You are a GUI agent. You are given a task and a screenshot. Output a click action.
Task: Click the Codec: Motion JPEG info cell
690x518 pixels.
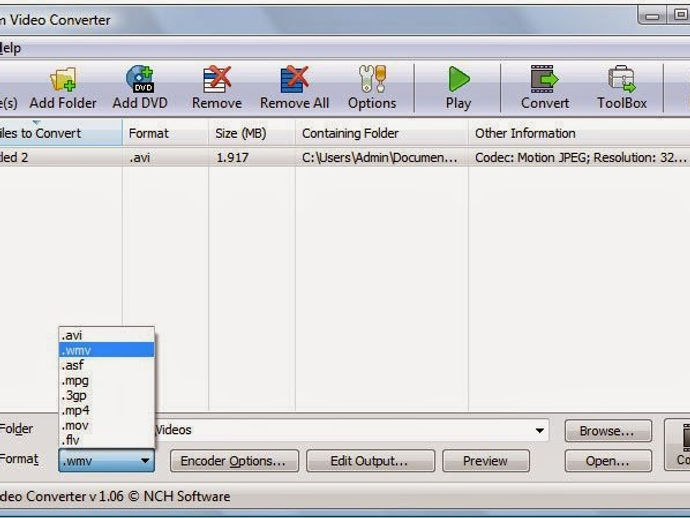(581, 157)
